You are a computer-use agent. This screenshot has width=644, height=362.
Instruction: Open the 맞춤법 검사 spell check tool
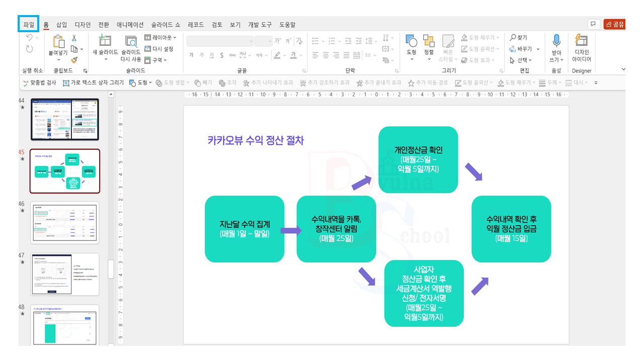(39, 82)
